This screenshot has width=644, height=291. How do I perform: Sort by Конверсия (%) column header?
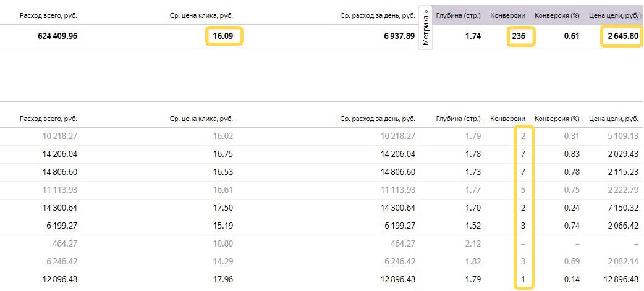tap(556, 119)
